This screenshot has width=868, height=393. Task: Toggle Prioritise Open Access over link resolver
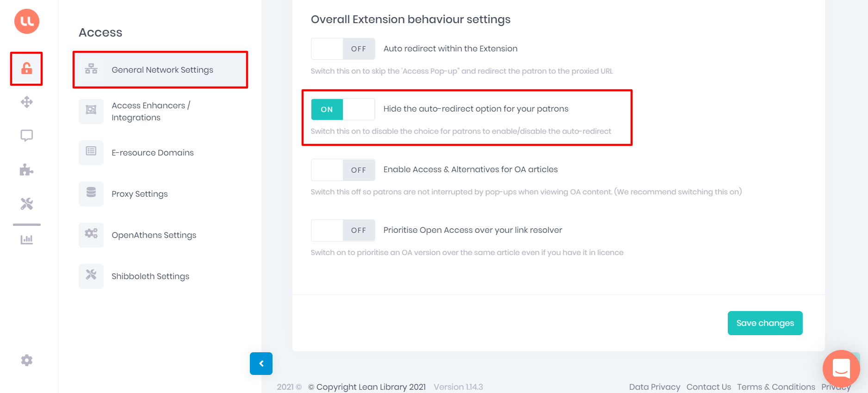[343, 230]
